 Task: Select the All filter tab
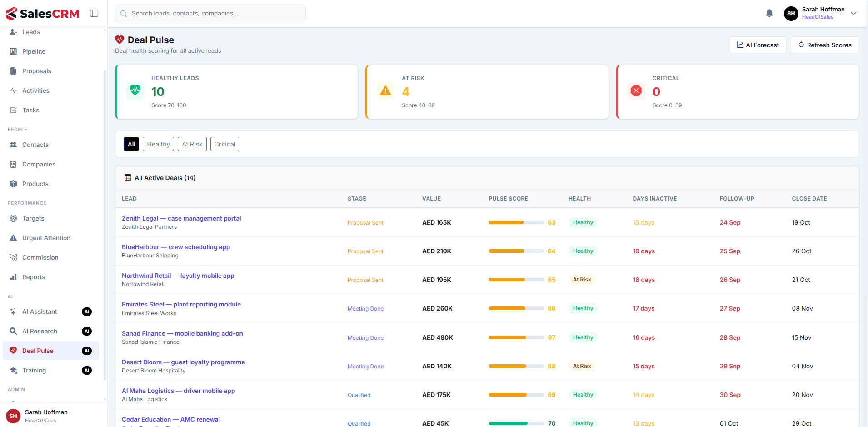click(x=131, y=144)
